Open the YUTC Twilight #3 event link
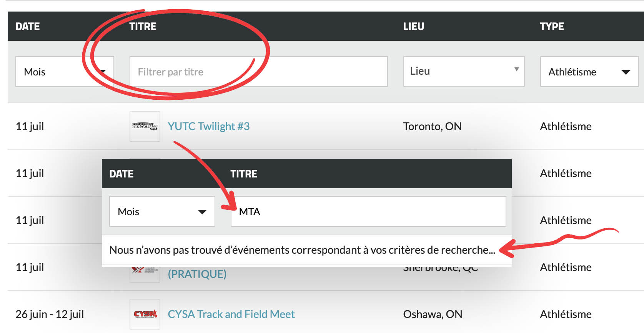This screenshot has width=644, height=333. click(208, 126)
